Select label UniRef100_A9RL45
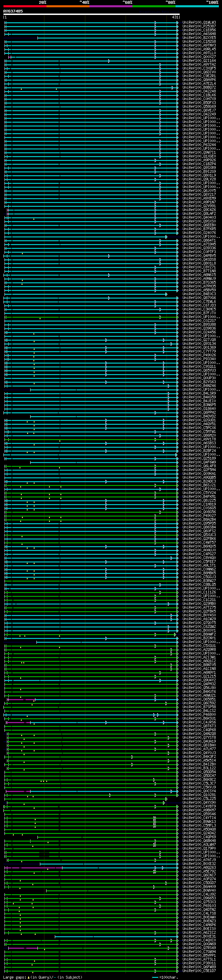 pyautogui.click(x=199, y=49)
